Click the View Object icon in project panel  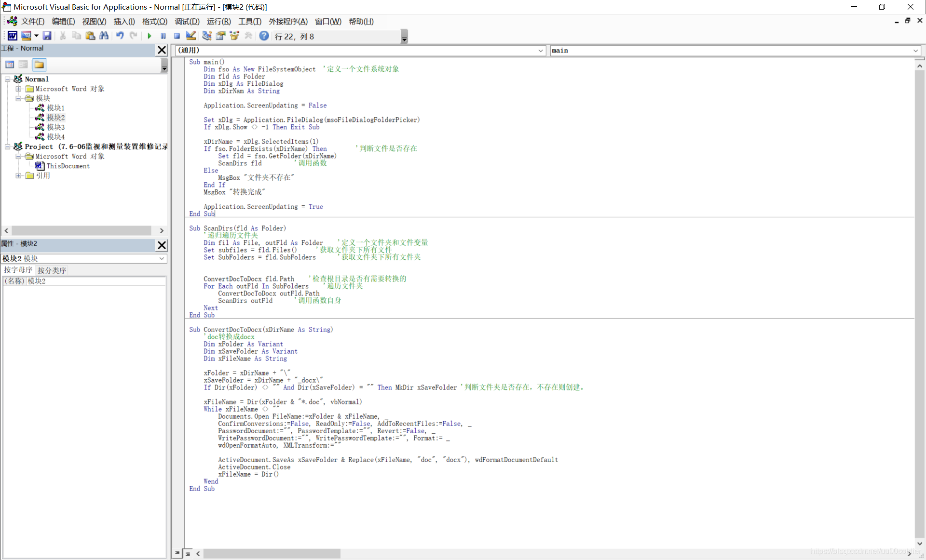(x=23, y=65)
